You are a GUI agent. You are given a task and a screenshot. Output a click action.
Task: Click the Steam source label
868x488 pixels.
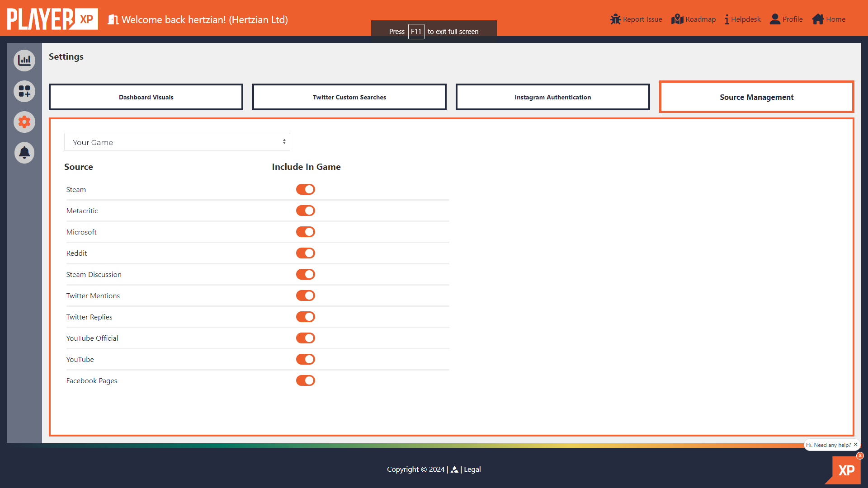pos(76,190)
